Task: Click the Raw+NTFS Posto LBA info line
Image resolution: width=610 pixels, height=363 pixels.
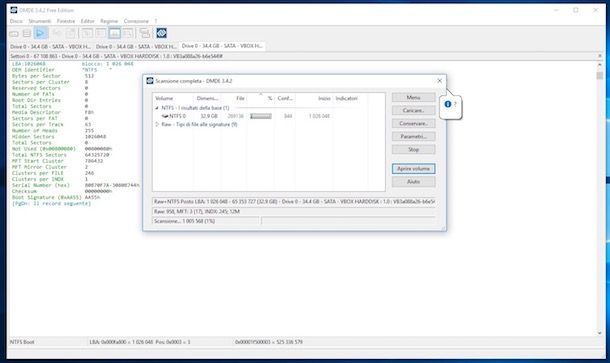Action: click(x=294, y=202)
